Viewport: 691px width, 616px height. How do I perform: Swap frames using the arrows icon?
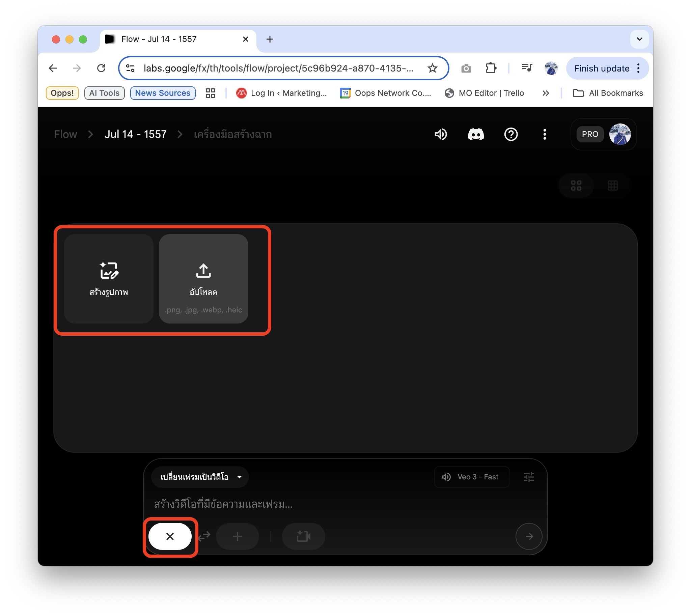point(204,536)
